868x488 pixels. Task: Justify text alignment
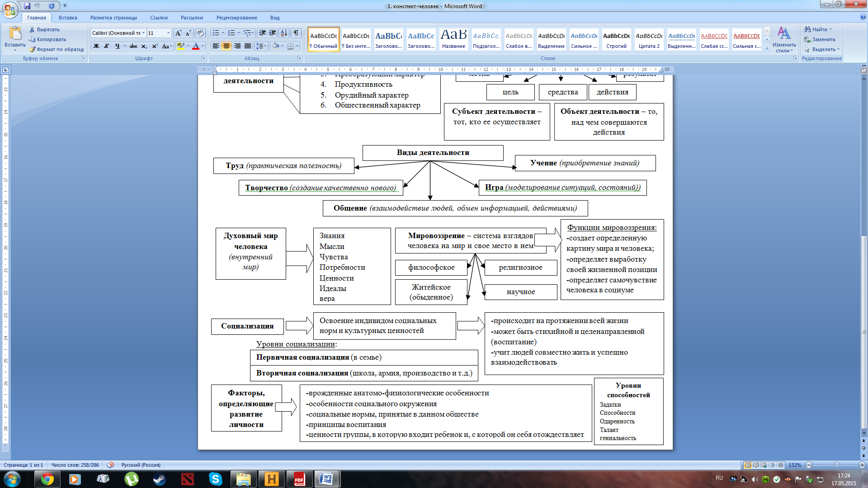tap(248, 46)
